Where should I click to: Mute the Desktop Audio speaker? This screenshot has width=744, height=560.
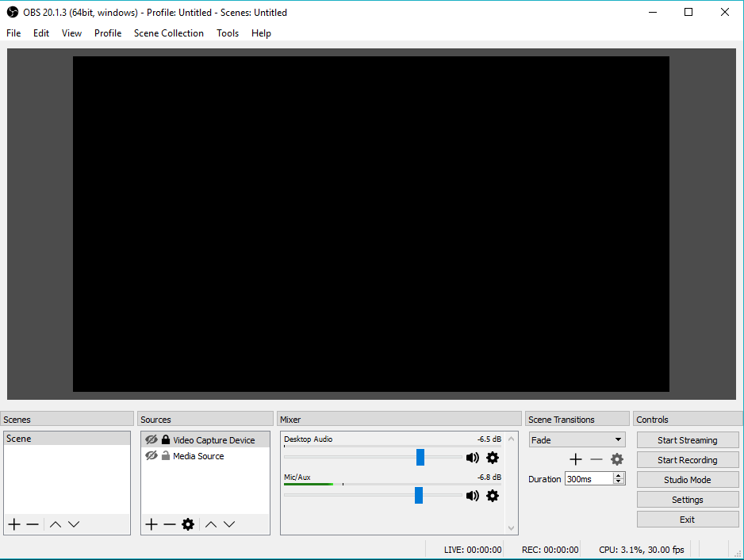[473, 458]
